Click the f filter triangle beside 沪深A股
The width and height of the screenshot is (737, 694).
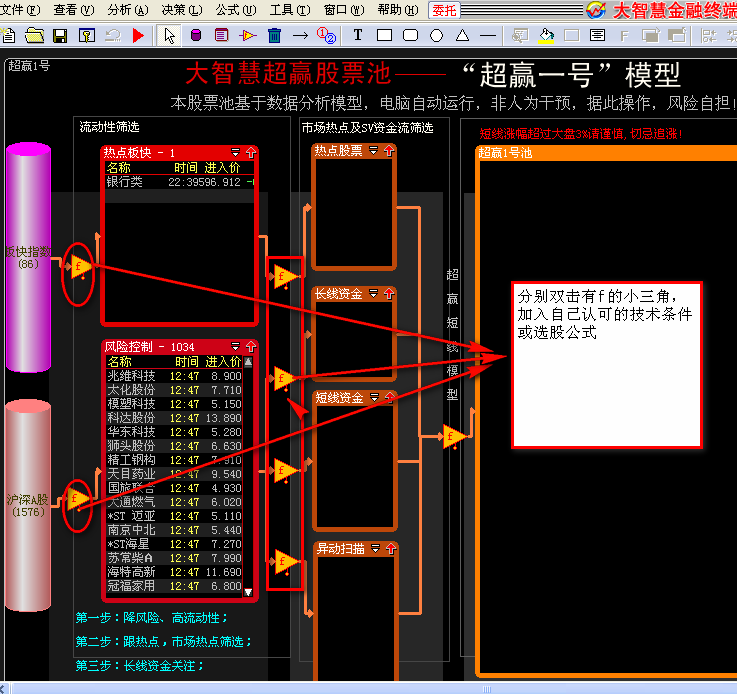pos(77,499)
